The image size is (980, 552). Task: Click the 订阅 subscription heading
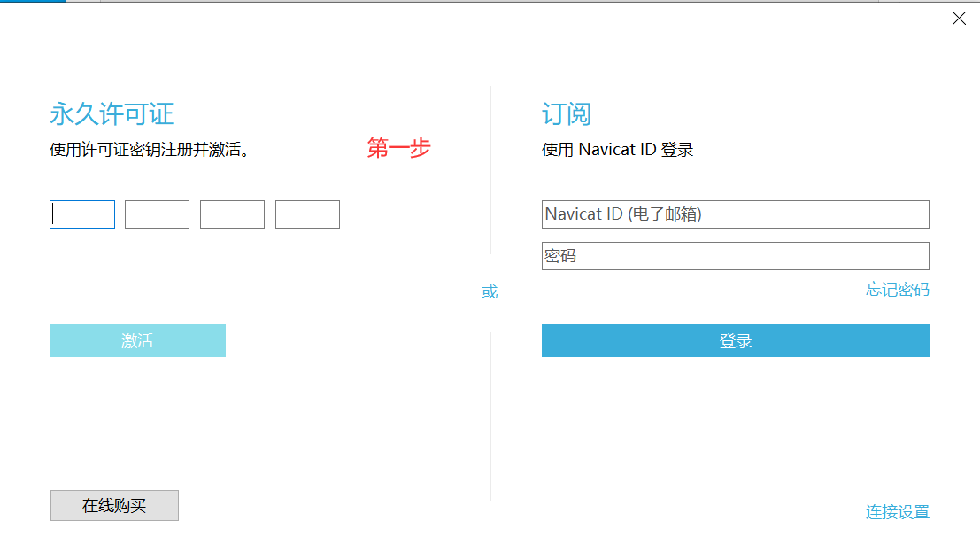click(566, 114)
